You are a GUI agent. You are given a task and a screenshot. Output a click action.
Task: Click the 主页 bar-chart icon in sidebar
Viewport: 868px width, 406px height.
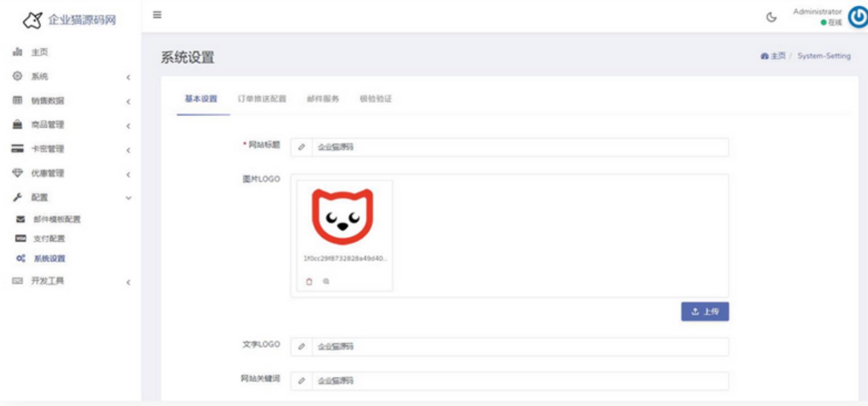(x=17, y=52)
